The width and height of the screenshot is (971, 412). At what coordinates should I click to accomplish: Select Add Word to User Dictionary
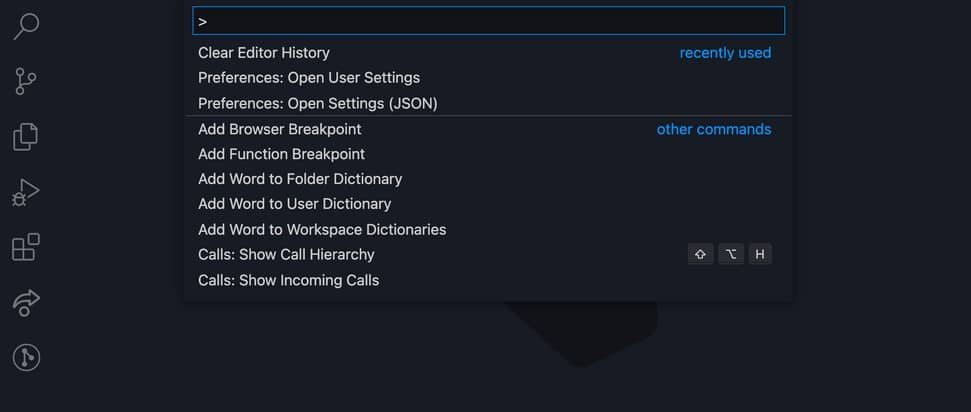tap(294, 204)
